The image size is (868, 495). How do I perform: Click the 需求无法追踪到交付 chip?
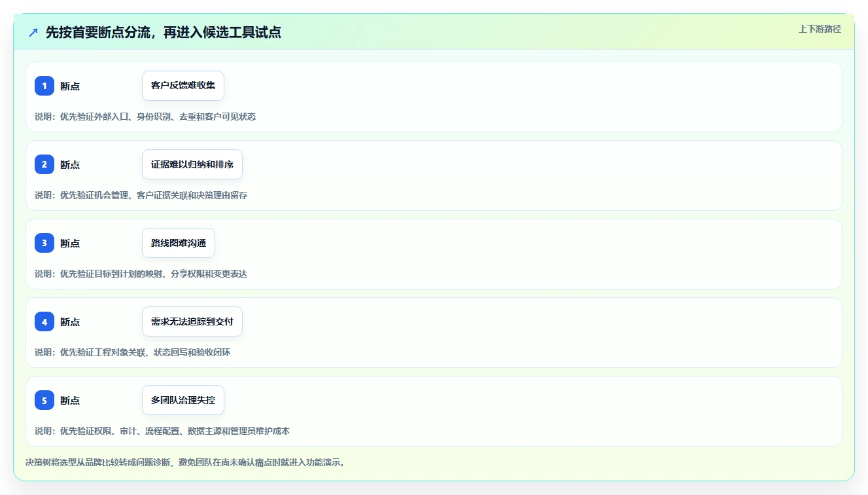pos(192,321)
